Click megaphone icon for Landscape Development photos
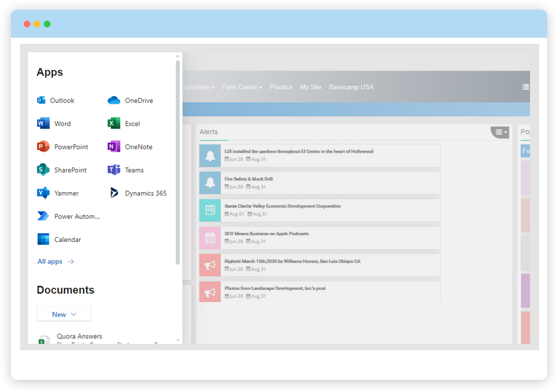558x392 pixels. (210, 292)
